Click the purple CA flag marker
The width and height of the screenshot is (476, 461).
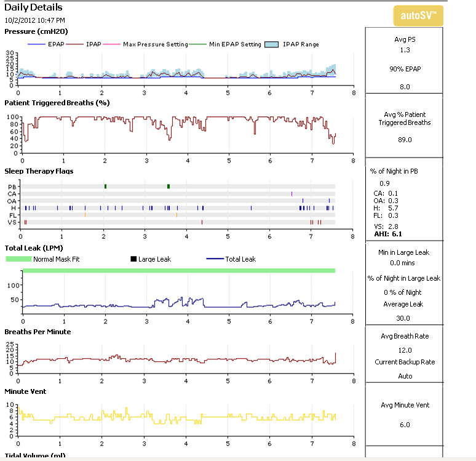[292, 193]
